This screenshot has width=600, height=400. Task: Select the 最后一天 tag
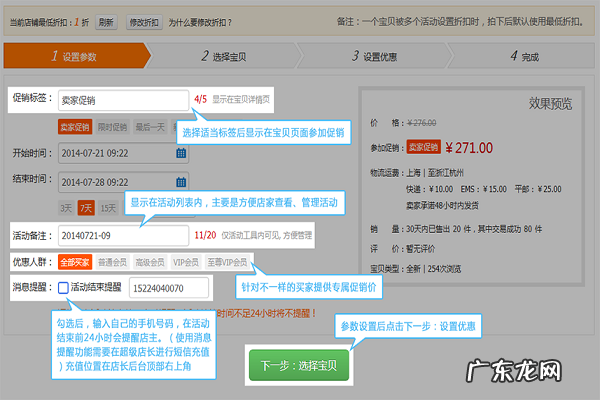pyautogui.click(x=150, y=127)
